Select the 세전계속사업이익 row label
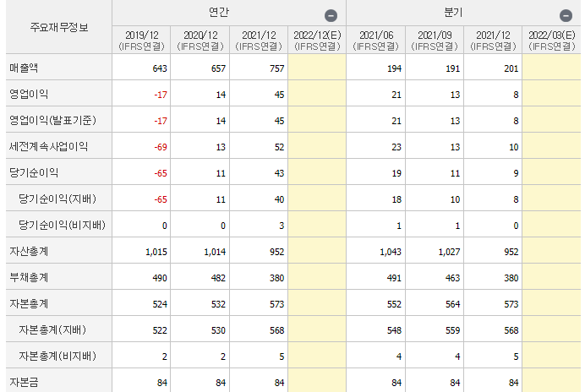The width and height of the screenshot is (585, 392). pyautogui.click(x=48, y=146)
